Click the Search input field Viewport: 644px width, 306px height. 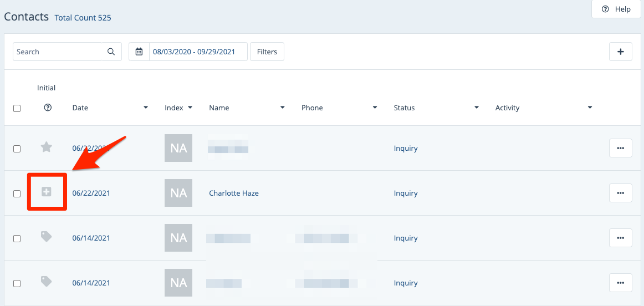click(59, 52)
